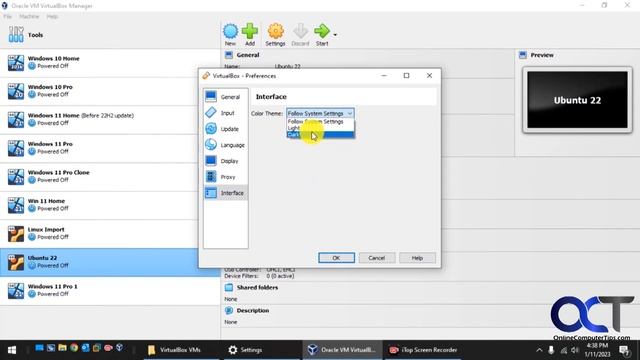Select the Win 11 Home VM
Screen dimensions: 640x360
[110, 205]
